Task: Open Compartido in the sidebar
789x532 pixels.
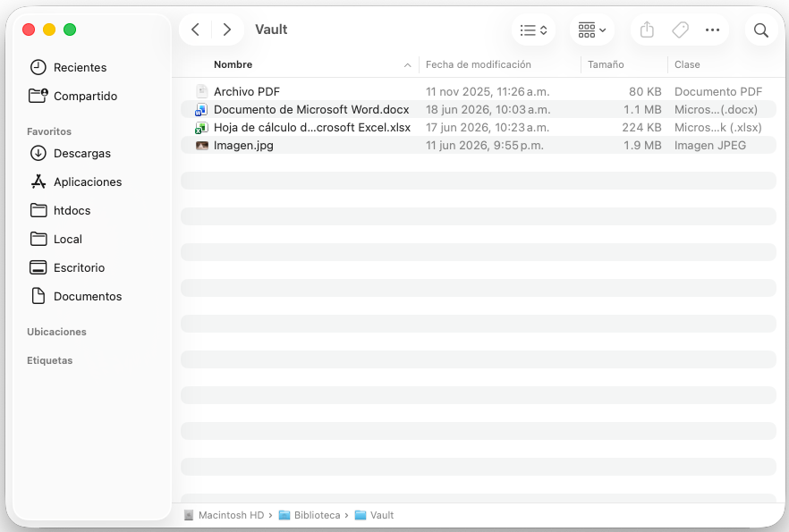Action: [86, 96]
